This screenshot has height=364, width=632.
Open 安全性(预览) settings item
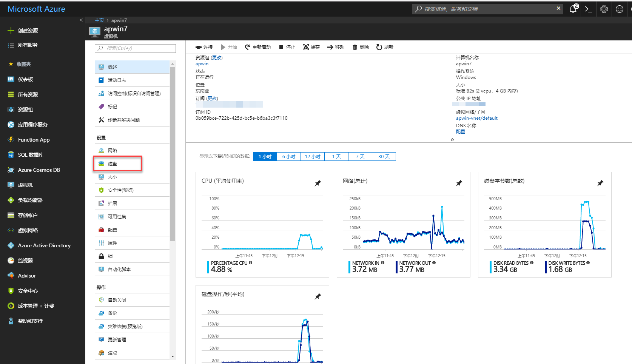pyautogui.click(x=132, y=190)
